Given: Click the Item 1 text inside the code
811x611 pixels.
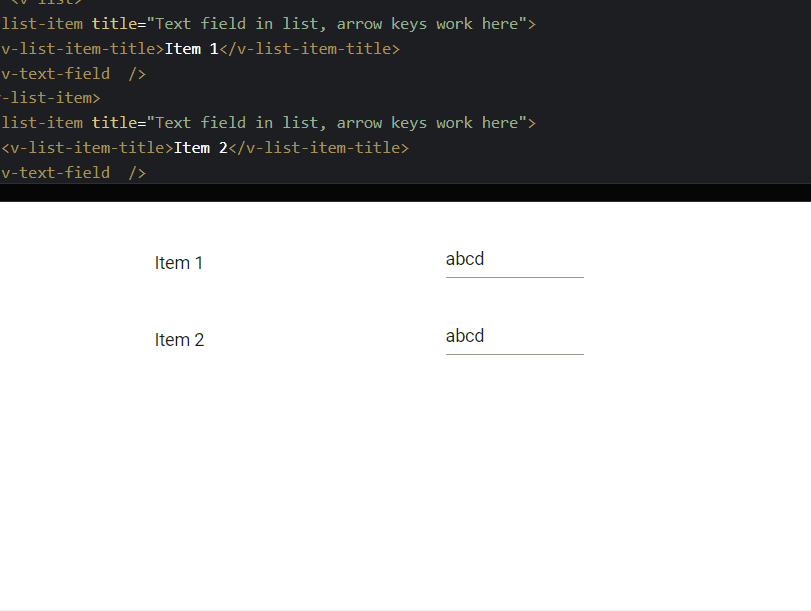Looking at the screenshot, I should 191,48.
